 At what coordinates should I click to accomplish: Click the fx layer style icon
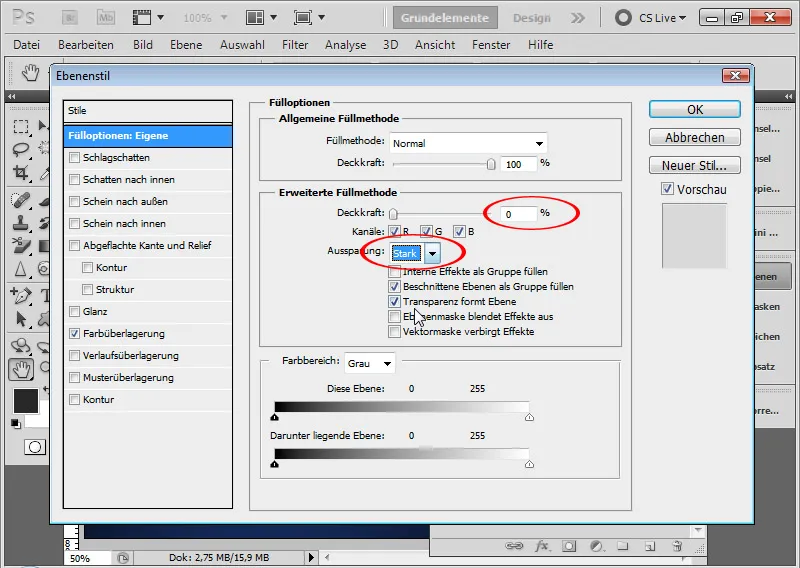click(x=542, y=546)
